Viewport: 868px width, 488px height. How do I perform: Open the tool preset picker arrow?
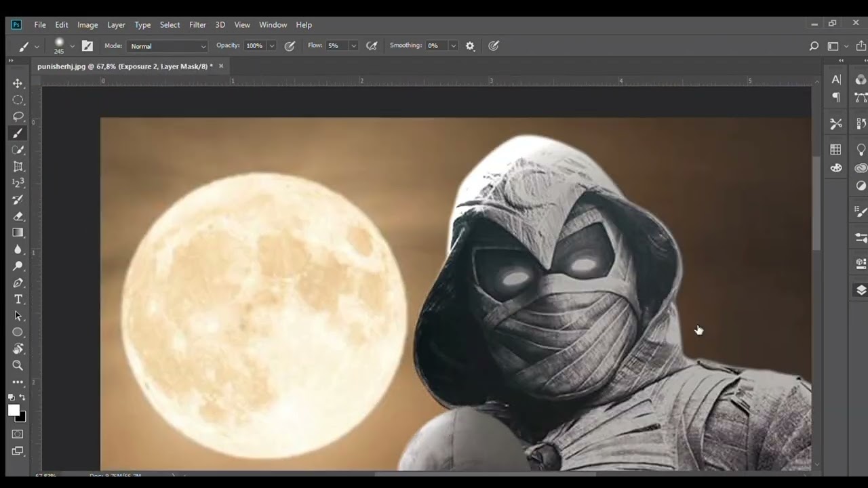point(37,46)
